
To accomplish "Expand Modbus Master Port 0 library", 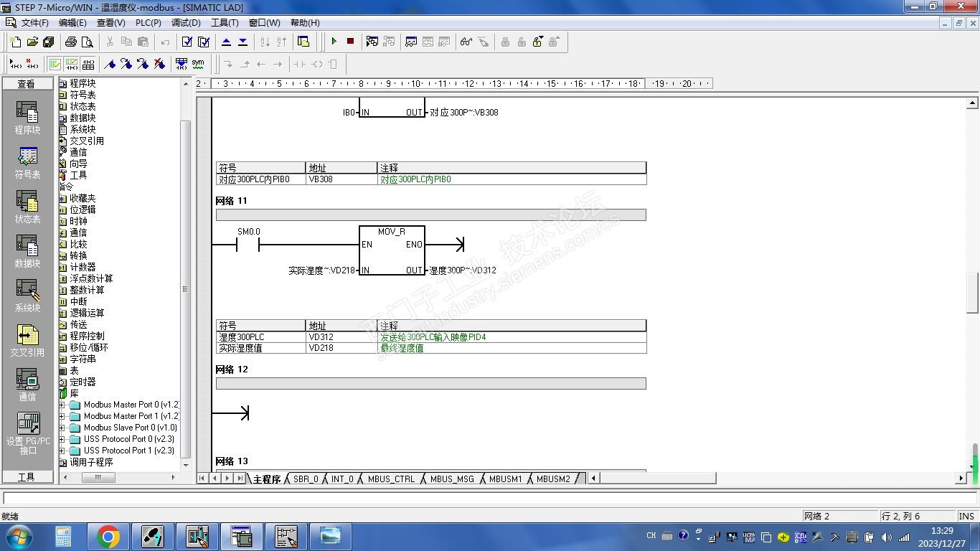I will pos(62,405).
